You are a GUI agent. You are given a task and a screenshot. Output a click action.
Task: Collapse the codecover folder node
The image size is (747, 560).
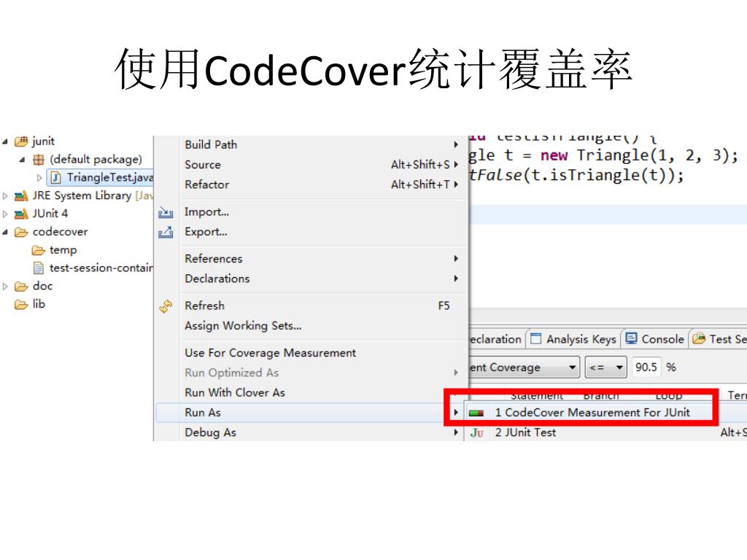click(x=5, y=232)
